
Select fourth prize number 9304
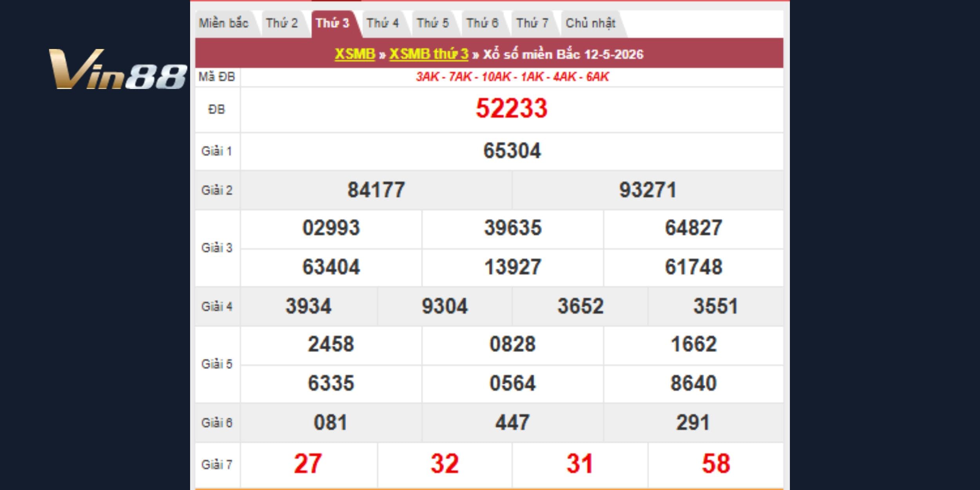click(x=445, y=307)
